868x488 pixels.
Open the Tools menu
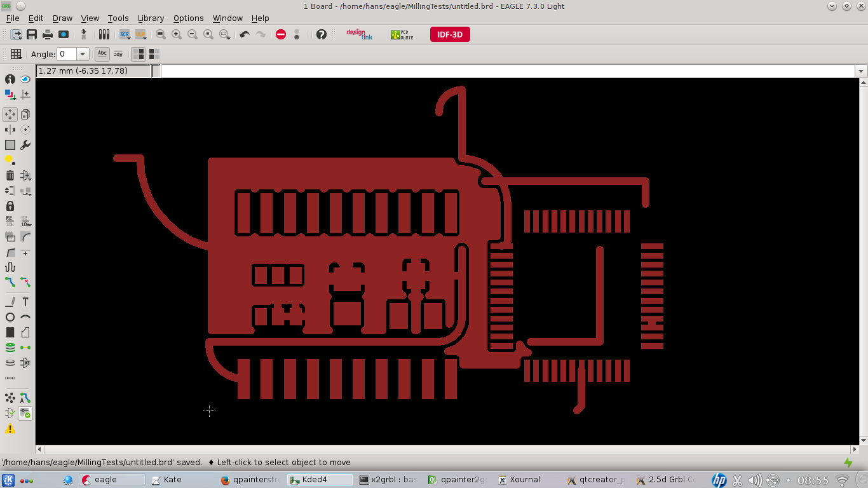tap(118, 18)
